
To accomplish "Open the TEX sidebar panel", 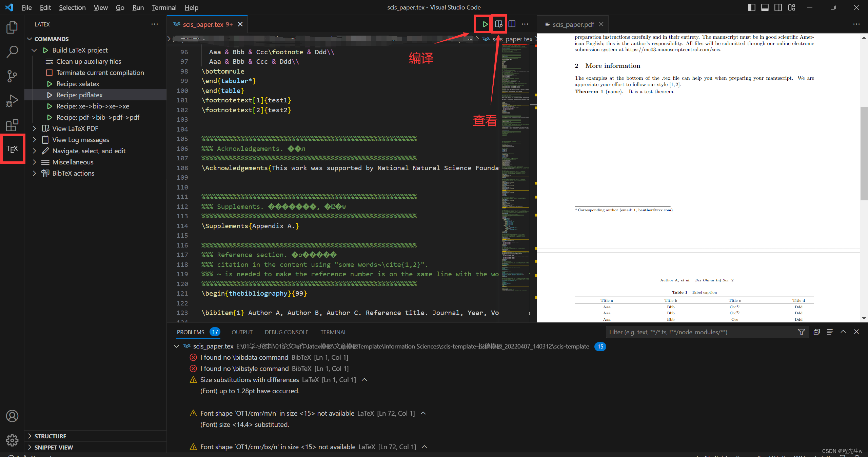I will pos(12,149).
